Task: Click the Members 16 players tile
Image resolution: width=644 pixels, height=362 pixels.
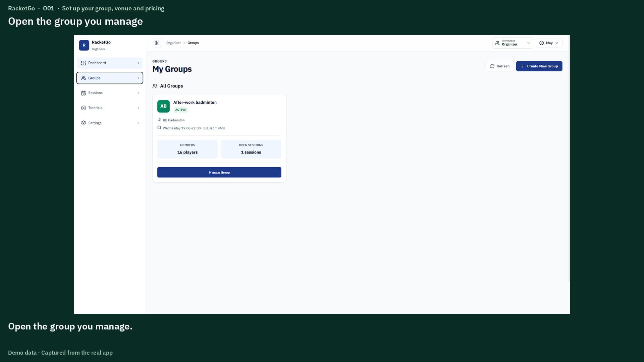Action: pos(187,149)
